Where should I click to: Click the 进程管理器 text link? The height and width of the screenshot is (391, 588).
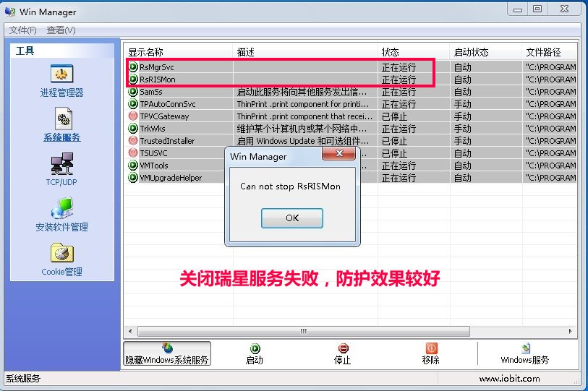[62, 93]
